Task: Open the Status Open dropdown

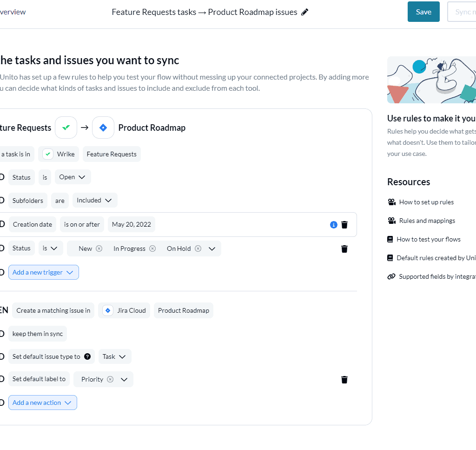Action: tap(73, 177)
